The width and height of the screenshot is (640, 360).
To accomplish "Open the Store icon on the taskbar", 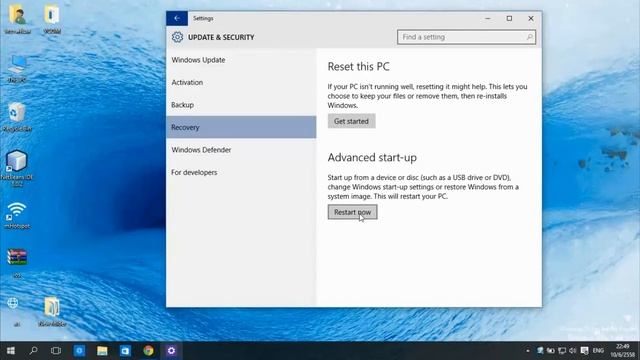I will (x=125, y=351).
